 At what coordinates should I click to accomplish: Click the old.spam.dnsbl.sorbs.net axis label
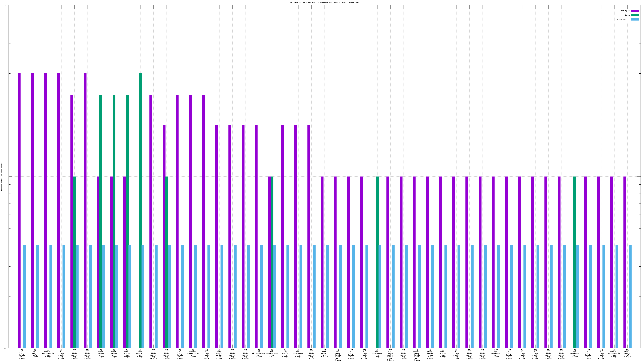390,355
